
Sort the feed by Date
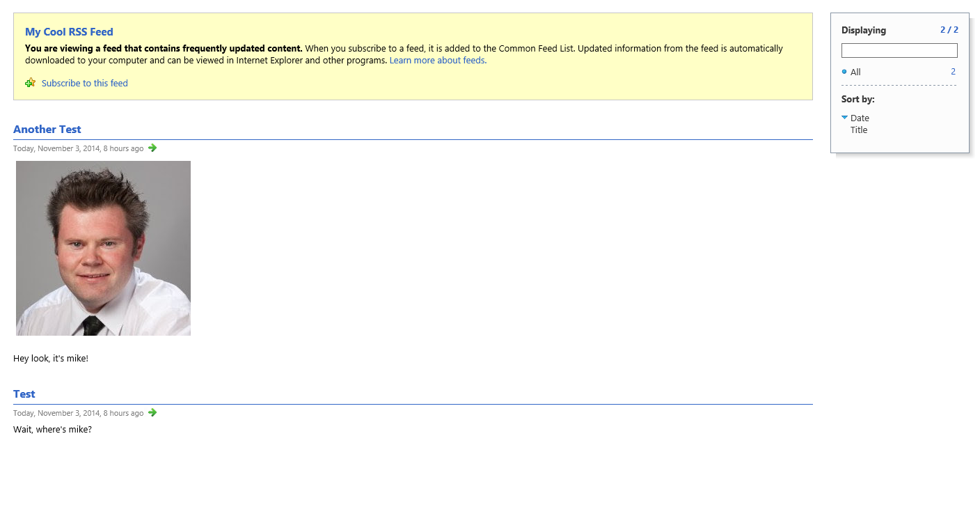pyautogui.click(x=860, y=118)
